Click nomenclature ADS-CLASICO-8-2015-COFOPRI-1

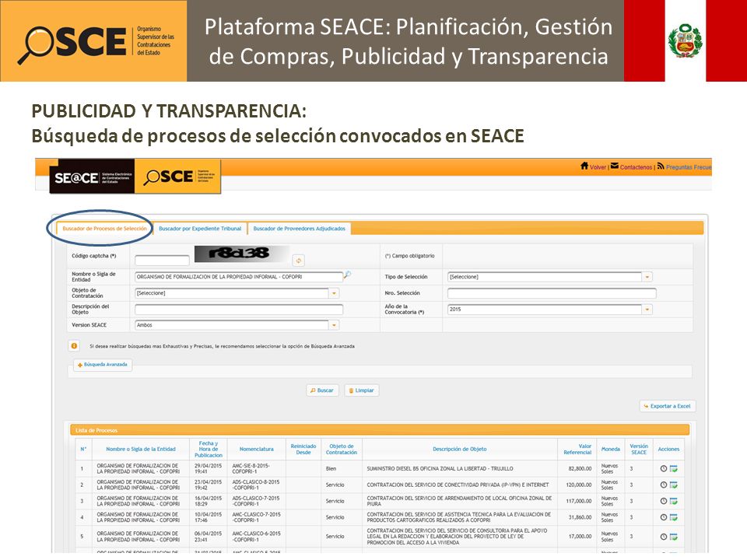[256, 485]
